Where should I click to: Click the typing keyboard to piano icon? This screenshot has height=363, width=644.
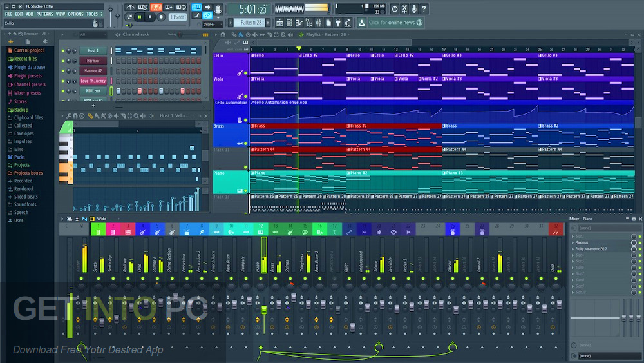coord(196,7)
